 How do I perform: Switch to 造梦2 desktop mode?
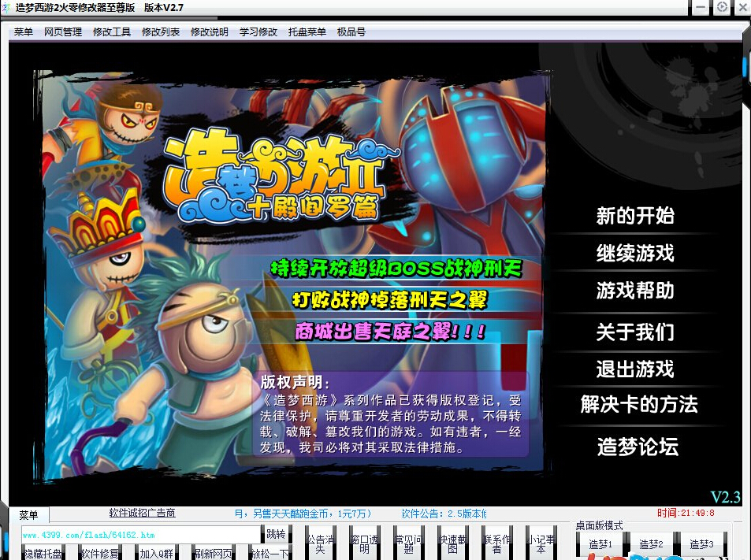(x=651, y=544)
